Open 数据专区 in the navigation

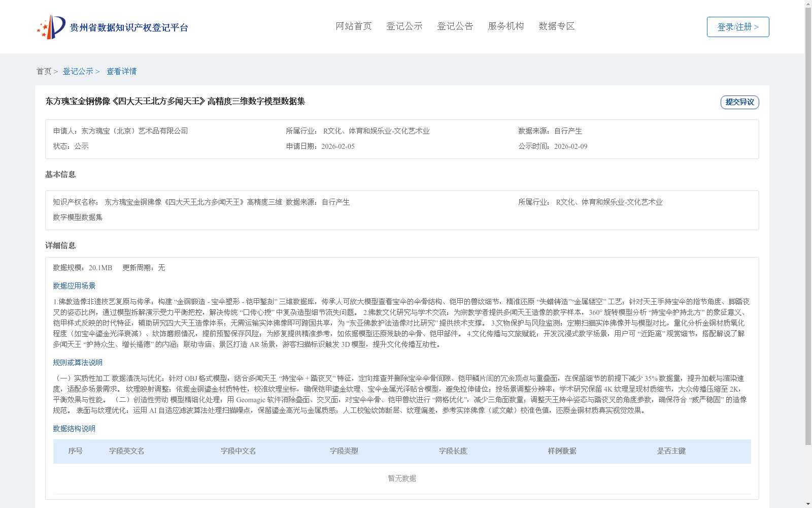(x=557, y=26)
